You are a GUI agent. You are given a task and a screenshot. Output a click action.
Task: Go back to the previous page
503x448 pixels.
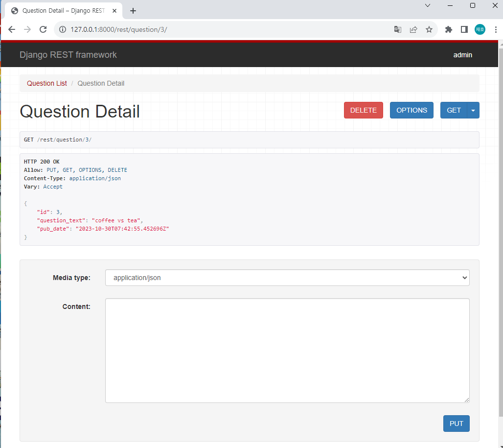12,29
